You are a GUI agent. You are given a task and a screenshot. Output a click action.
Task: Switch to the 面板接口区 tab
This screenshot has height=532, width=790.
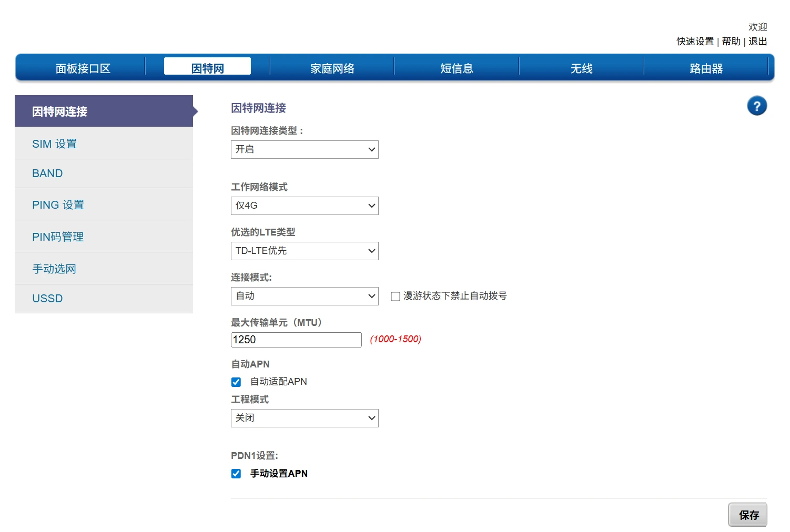pyautogui.click(x=83, y=68)
